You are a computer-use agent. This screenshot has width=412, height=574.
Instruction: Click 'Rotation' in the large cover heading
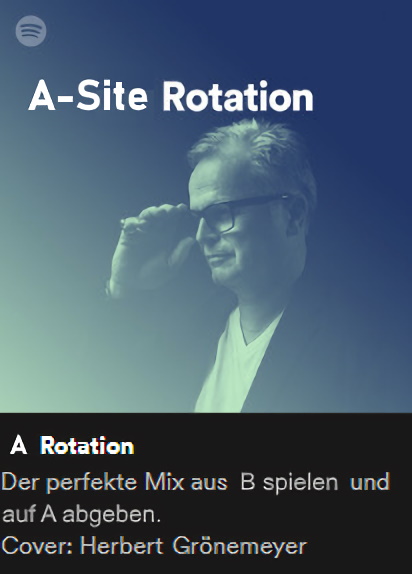point(238,96)
